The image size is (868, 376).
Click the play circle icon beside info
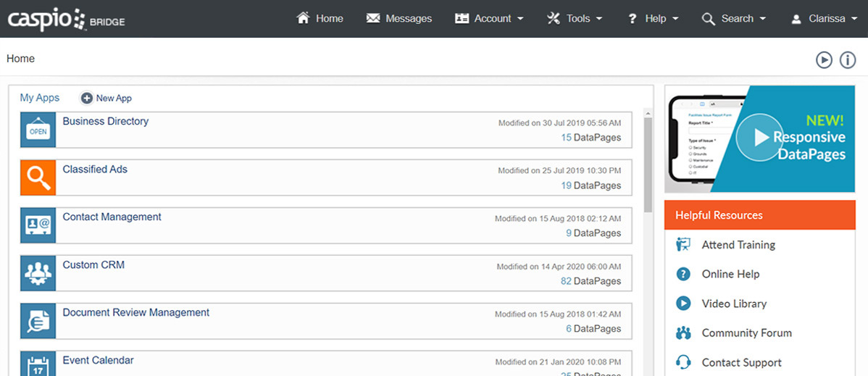[x=824, y=60]
